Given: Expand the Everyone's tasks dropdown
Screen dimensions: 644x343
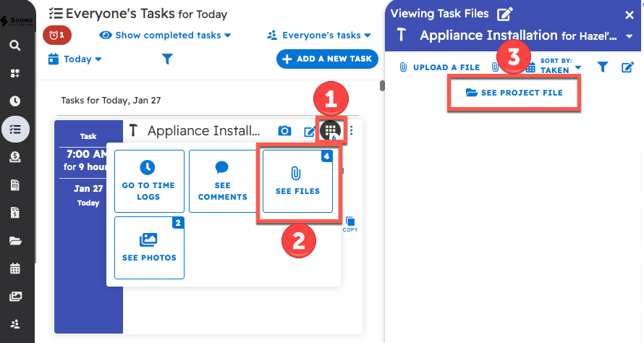Looking at the screenshot, I should [318, 35].
